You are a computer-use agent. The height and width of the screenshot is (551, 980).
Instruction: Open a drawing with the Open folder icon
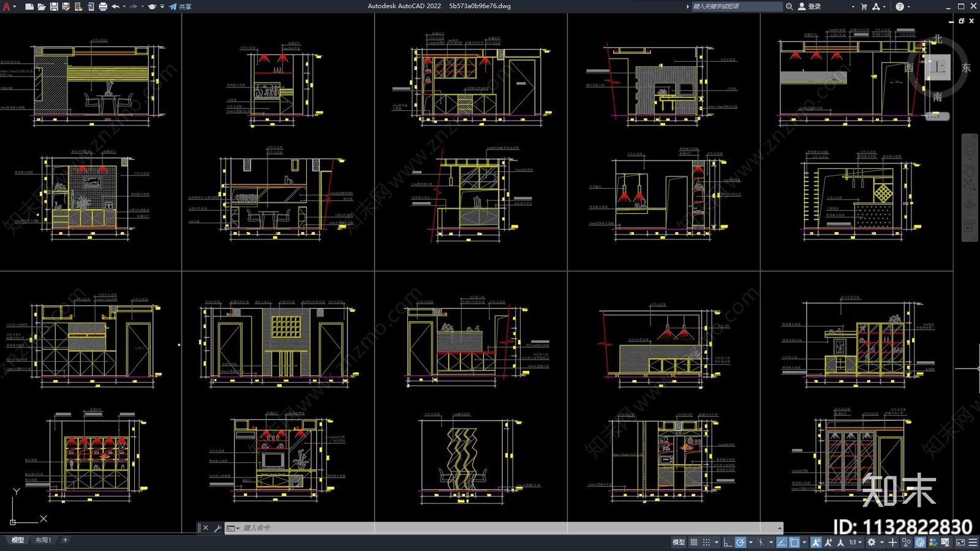coord(42,7)
